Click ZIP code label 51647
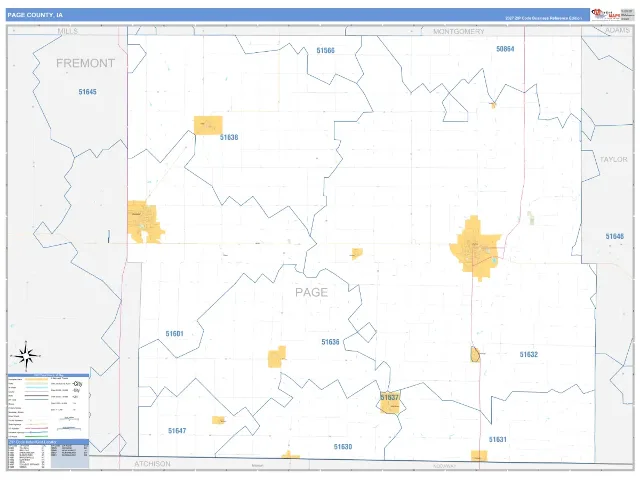 click(177, 431)
